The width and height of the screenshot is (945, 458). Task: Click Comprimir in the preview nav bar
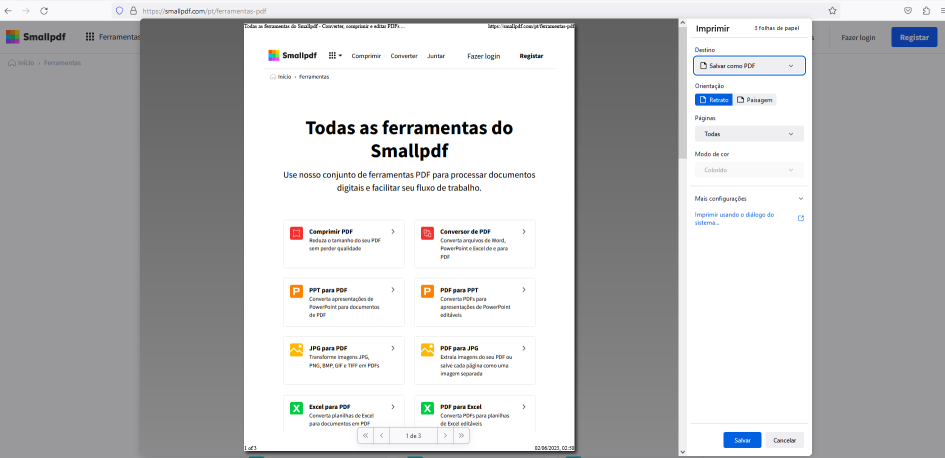tap(366, 55)
